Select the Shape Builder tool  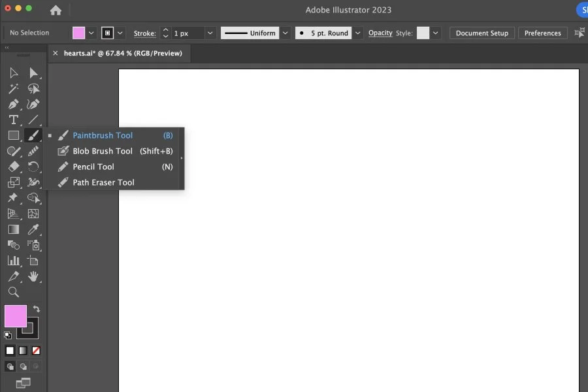[x=33, y=198]
